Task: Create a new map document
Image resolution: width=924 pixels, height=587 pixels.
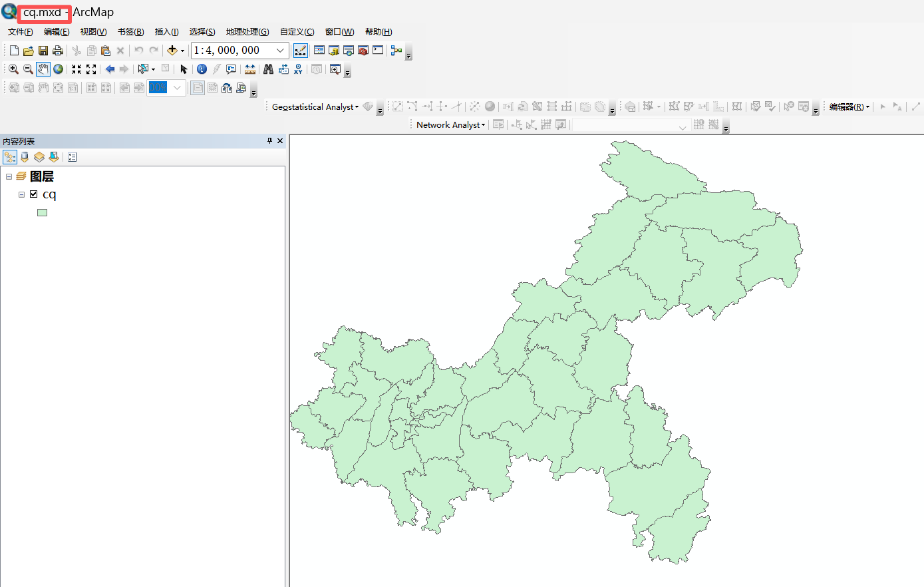Action: (x=14, y=51)
